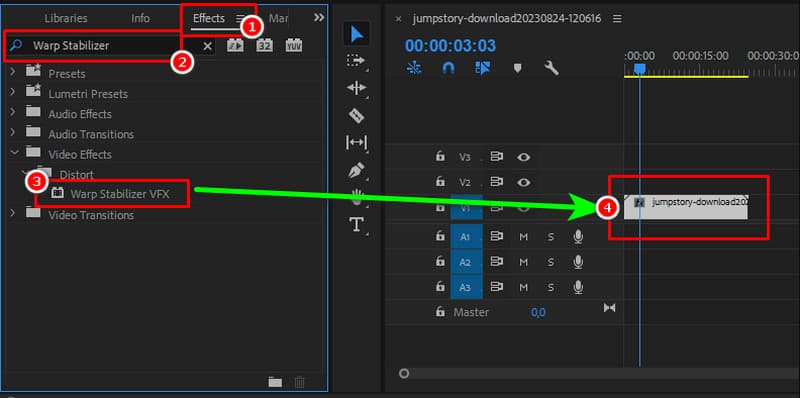Toggle lock on audio track A1
This screenshot has width=800, height=398.
point(440,236)
